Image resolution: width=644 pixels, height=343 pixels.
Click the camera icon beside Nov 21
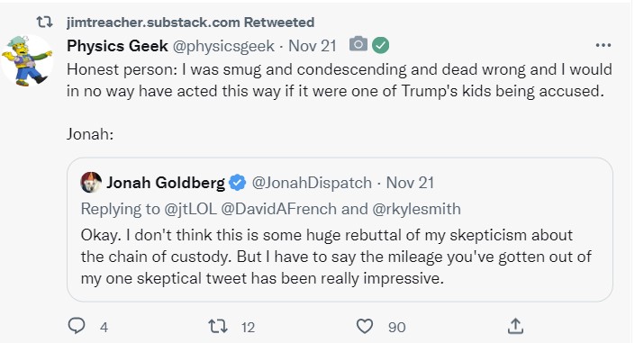click(358, 44)
